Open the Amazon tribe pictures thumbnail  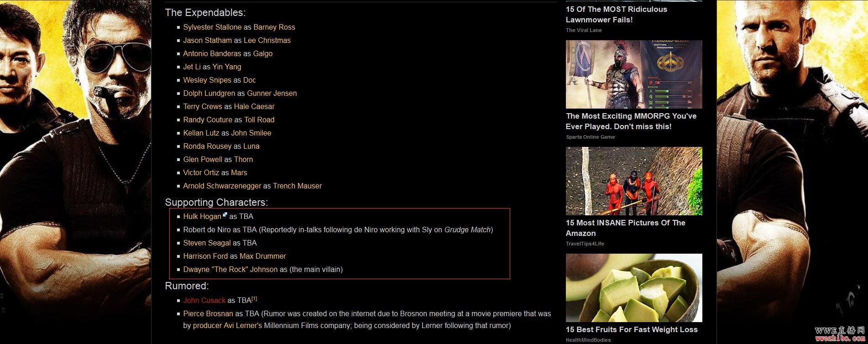pyautogui.click(x=634, y=181)
